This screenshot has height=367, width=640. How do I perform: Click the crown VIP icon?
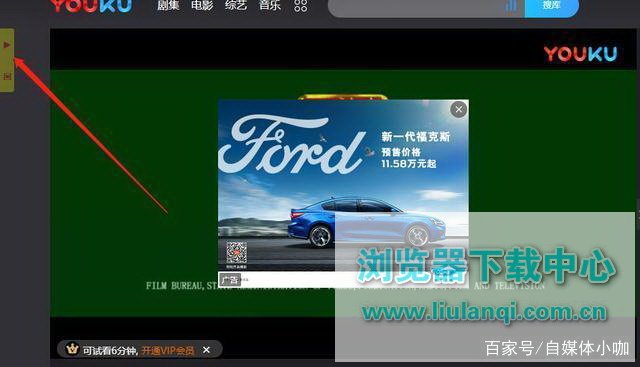click(72, 349)
